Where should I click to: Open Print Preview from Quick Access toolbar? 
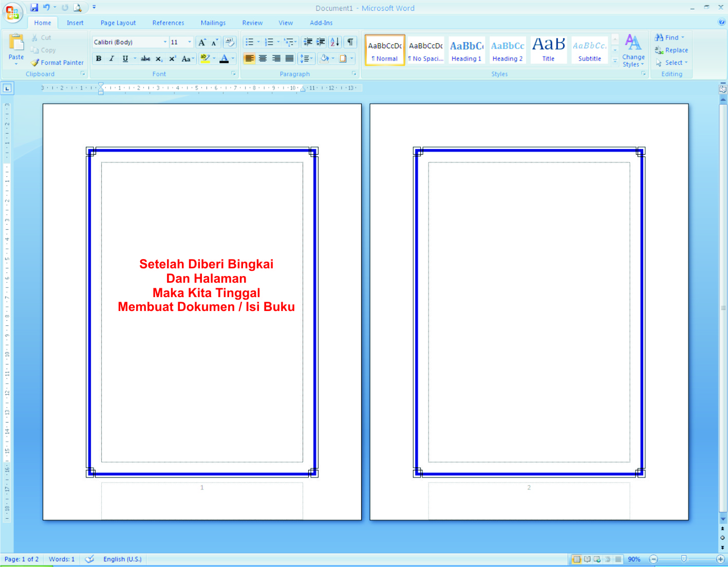pos(78,8)
